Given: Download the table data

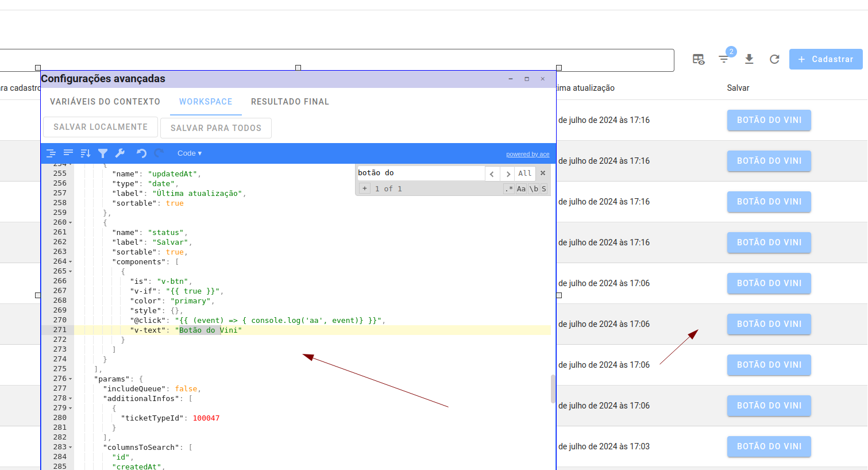Looking at the screenshot, I should pyautogui.click(x=749, y=59).
